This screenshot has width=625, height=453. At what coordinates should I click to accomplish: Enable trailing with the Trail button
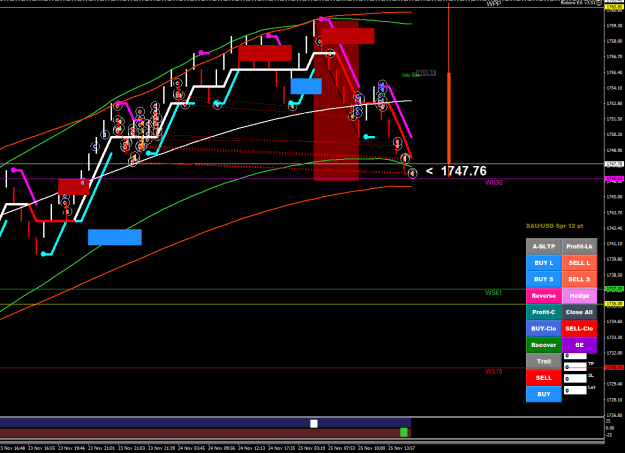pyautogui.click(x=544, y=361)
